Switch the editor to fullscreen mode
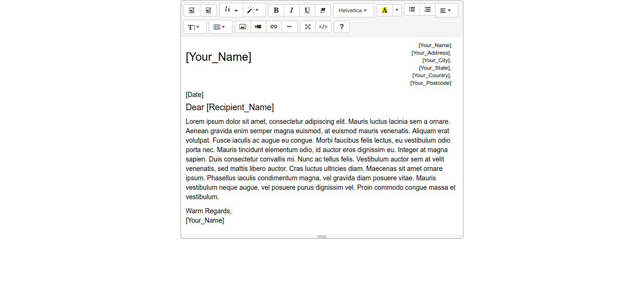The height and width of the screenshot is (283, 644). point(308,27)
